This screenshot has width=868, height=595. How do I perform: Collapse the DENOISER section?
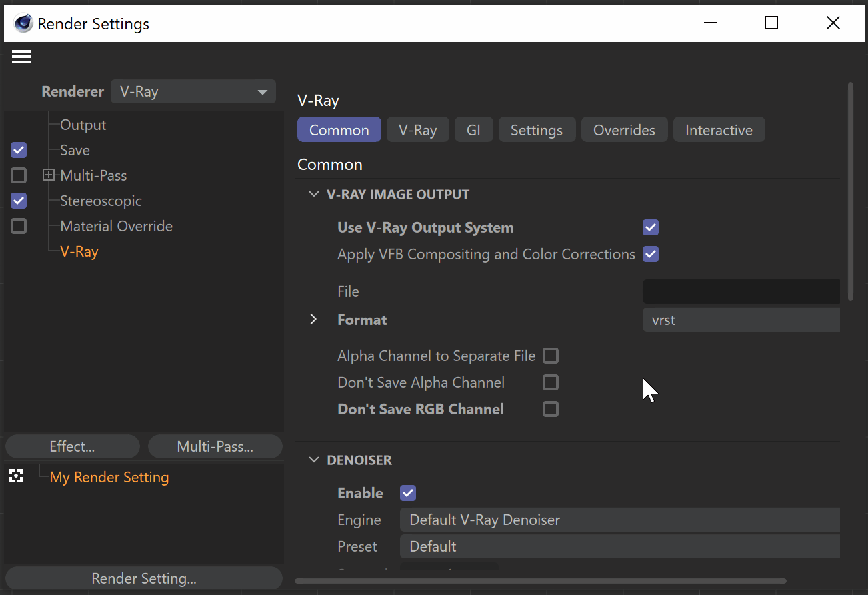(x=314, y=460)
